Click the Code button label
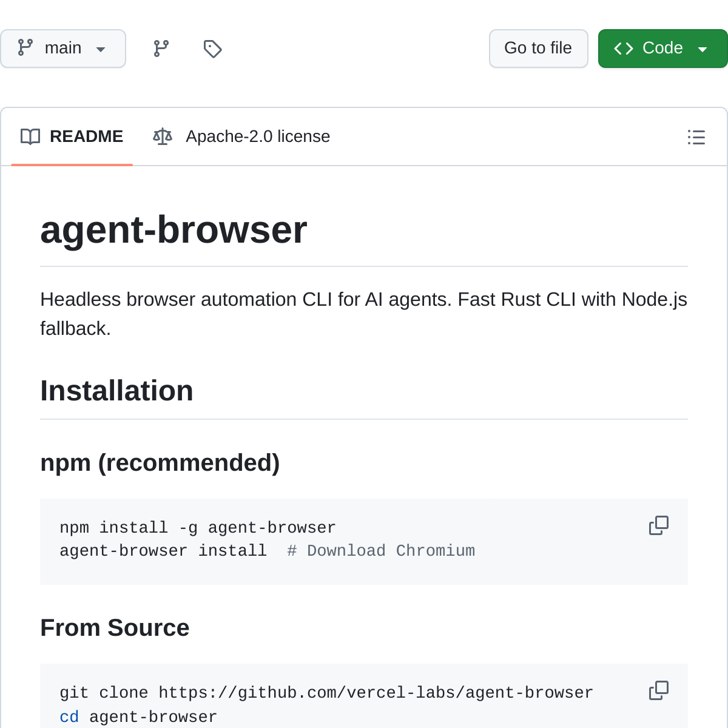 coord(662,48)
